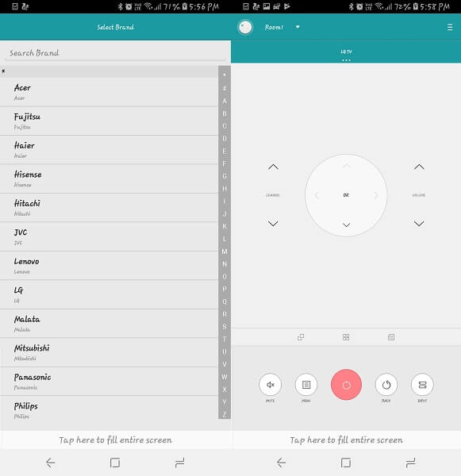Select LG brand
Image resolution: width=461 pixels, height=476 pixels.
pyautogui.click(x=109, y=294)
